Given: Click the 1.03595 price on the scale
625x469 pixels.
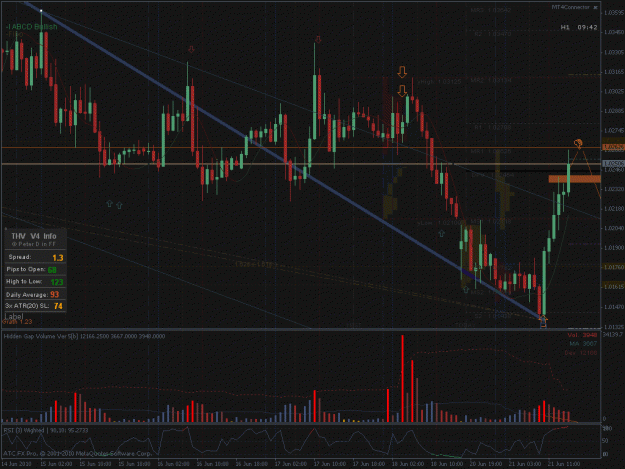Looking at the screenshot, I should point(614,13).
